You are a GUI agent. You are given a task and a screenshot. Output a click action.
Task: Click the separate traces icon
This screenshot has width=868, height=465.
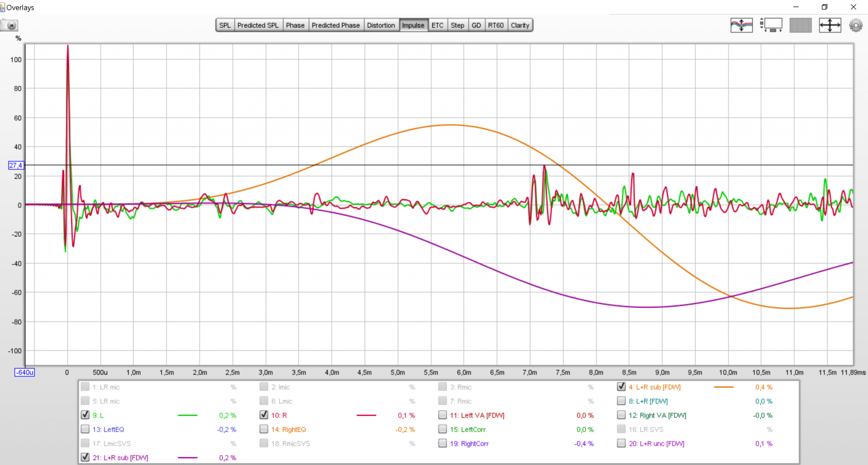741,25
